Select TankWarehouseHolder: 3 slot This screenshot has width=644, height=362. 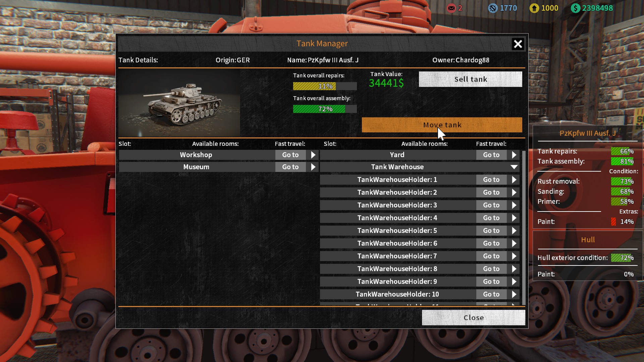coord(397,205)
